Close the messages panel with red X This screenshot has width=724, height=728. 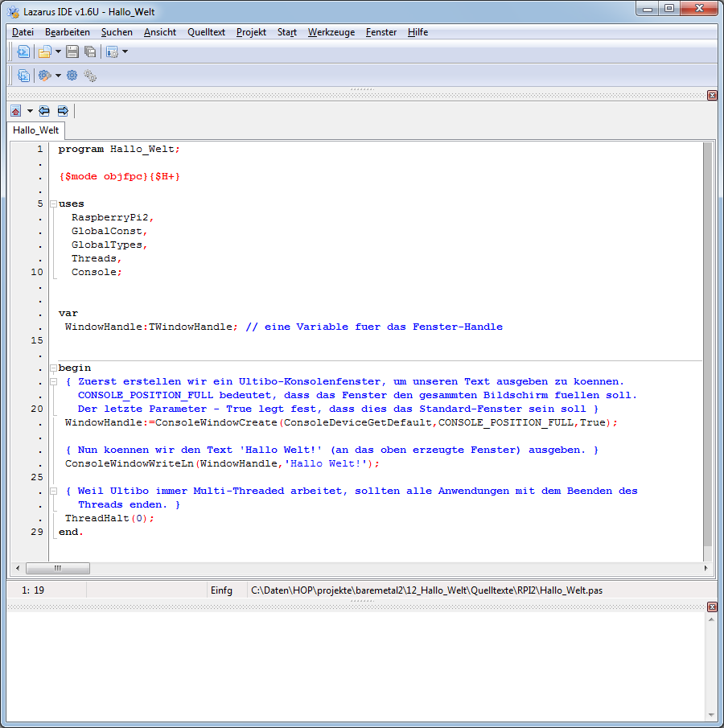pos(712,607)
